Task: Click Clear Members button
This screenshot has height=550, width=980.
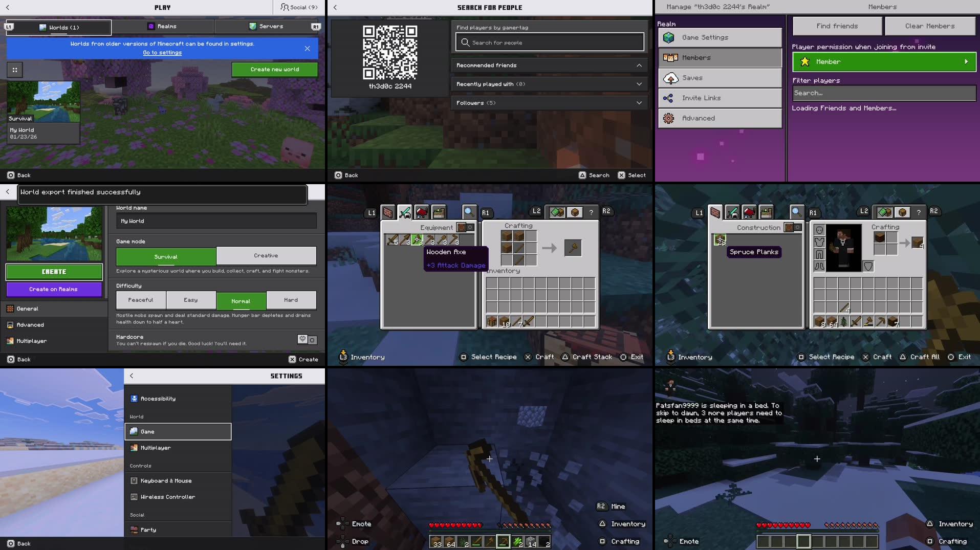Action: pos(930,26)
